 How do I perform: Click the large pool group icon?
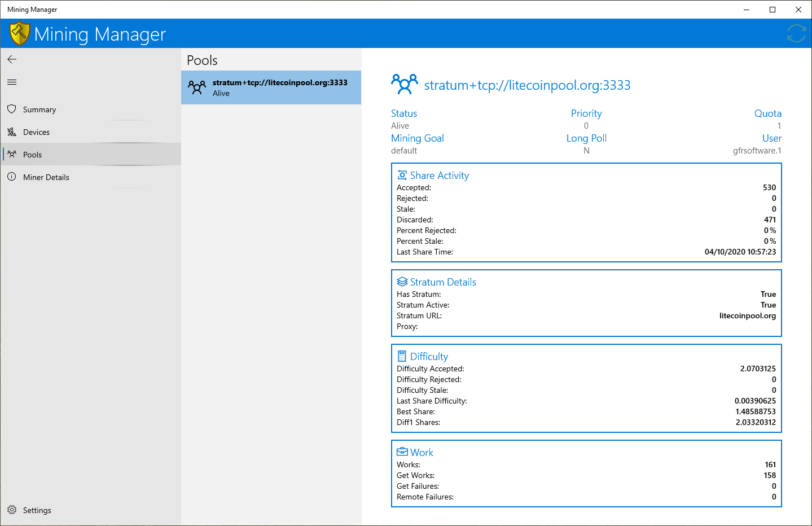tap(405, 84)
